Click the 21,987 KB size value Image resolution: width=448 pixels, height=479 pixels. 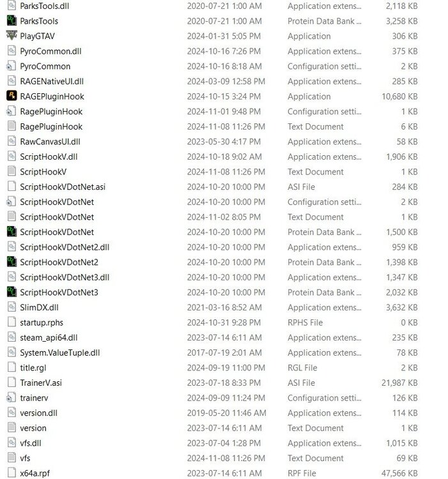[x=399, y=383]
